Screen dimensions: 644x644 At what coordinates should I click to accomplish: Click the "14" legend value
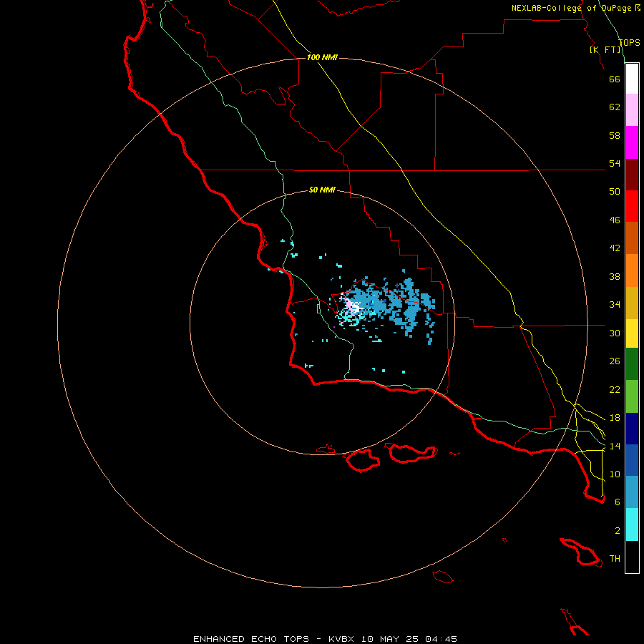click(x=615, y=446)
